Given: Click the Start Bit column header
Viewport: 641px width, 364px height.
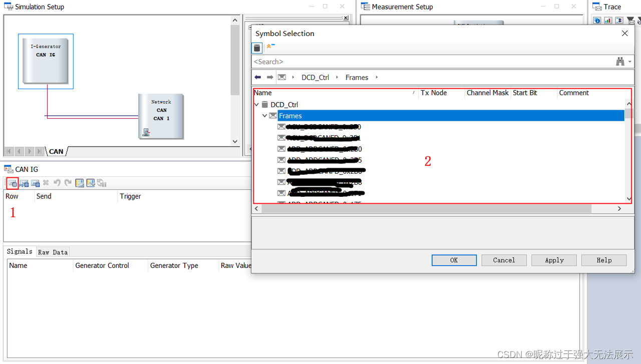Looking at the screenshot, I should point(534,93).
